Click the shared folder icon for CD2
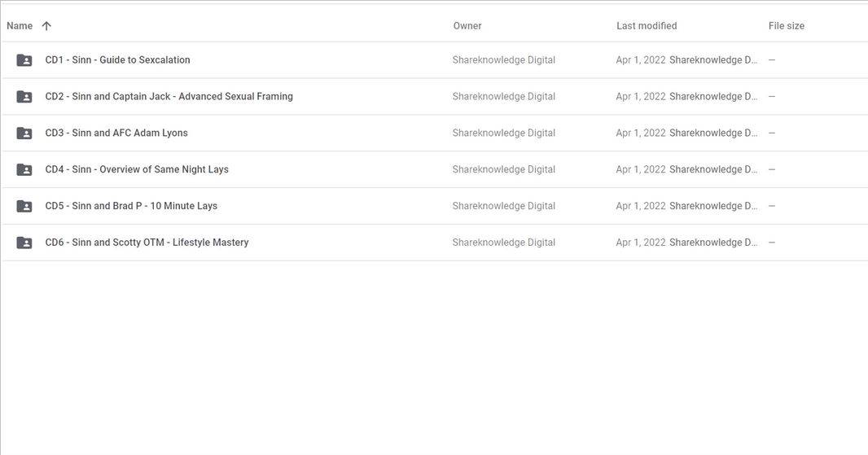Image resolution: width=868 pixels, height=455 pixels. pos(24,96)
